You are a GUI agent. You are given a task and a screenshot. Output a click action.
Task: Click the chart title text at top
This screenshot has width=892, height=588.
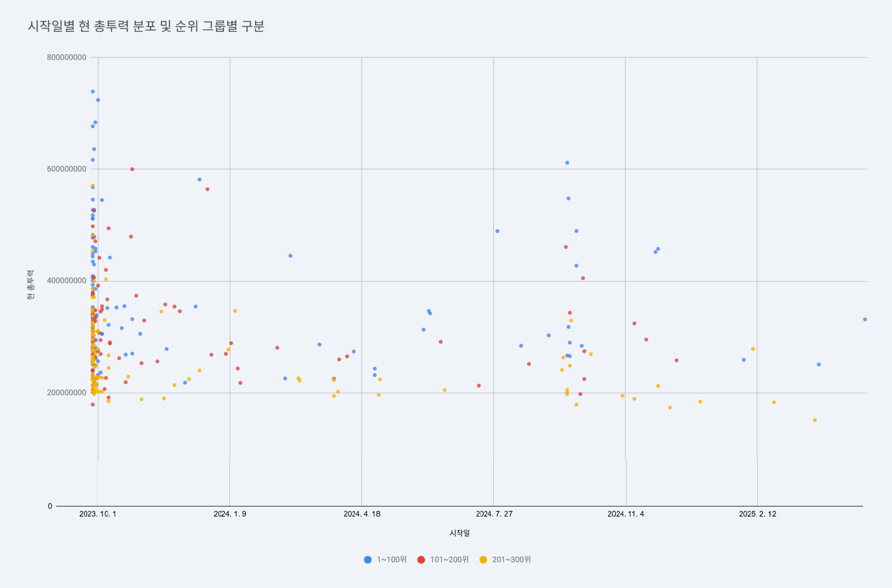[x=146, y=26]
